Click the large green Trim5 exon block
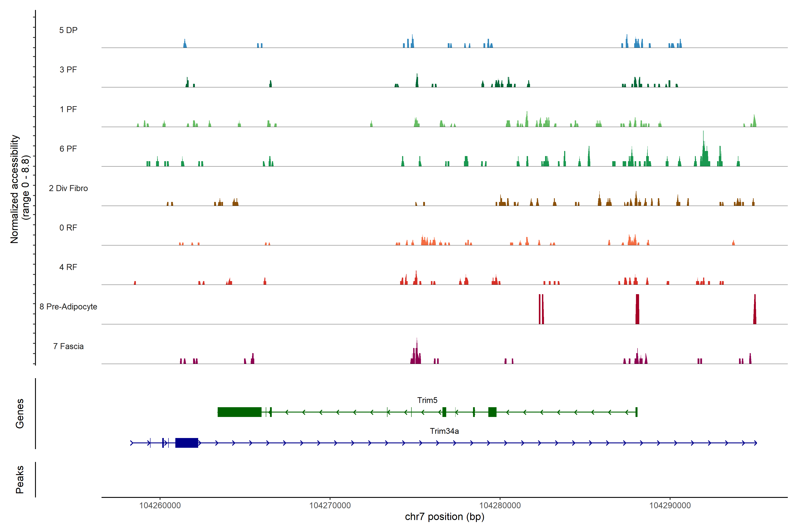Screen dimensions: 798x532 tap(239, 412)
